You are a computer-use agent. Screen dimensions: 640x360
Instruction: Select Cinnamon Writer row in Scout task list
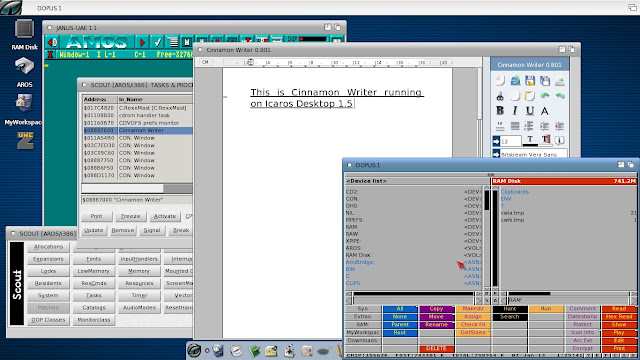(138, 130)
